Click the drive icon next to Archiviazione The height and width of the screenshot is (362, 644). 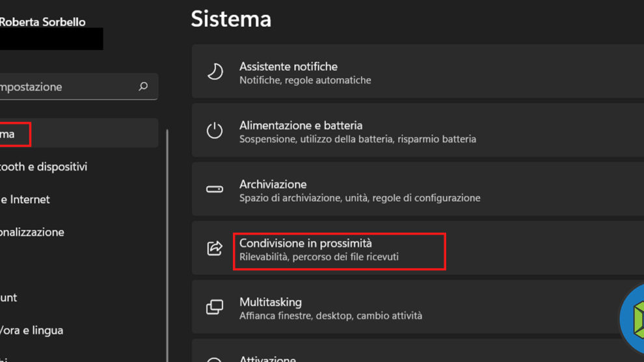(x=215, y=189)
